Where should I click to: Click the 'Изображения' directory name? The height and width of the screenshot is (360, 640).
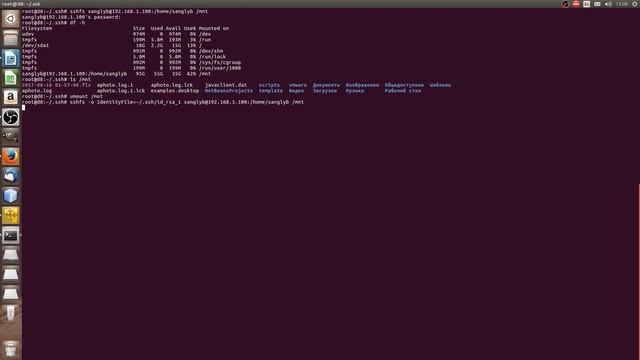point(362,85)
